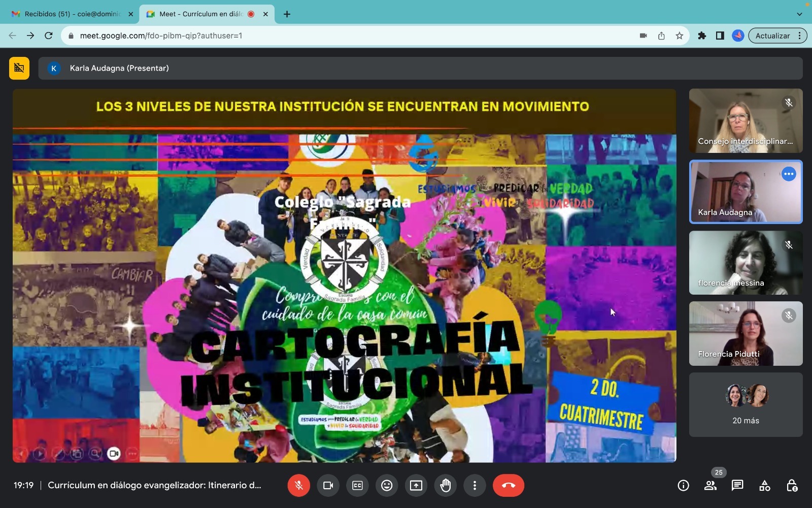812x508 pixels.
Task: Open the Activities panel
Action: pos(765,486)
